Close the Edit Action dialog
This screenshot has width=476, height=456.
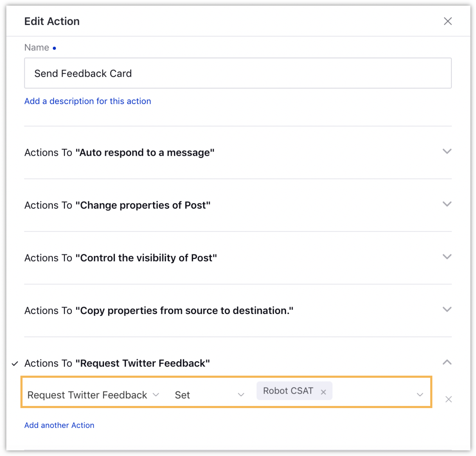(447, 21)
